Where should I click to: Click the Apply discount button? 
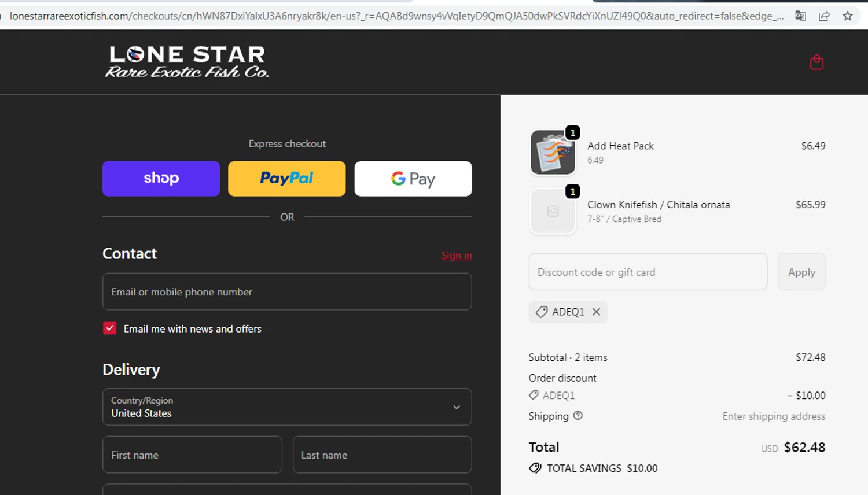[801, 272]
